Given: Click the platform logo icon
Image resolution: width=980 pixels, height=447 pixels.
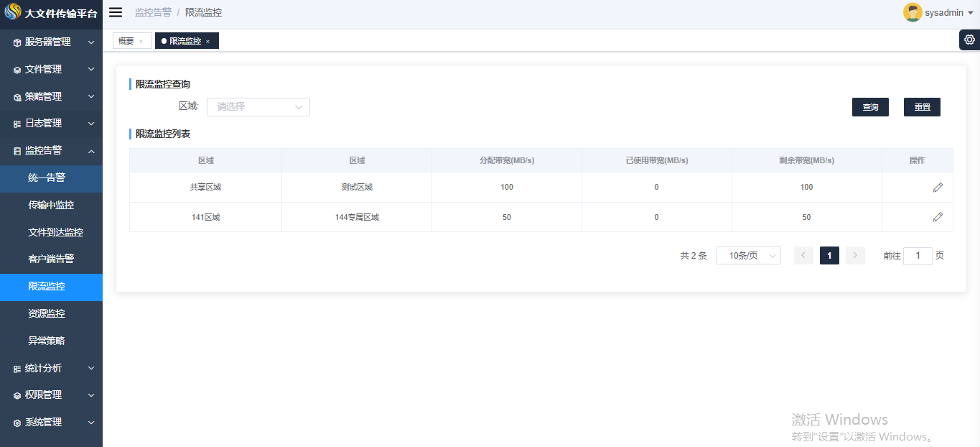Looking at the screenshot, I should coord(13,13).
